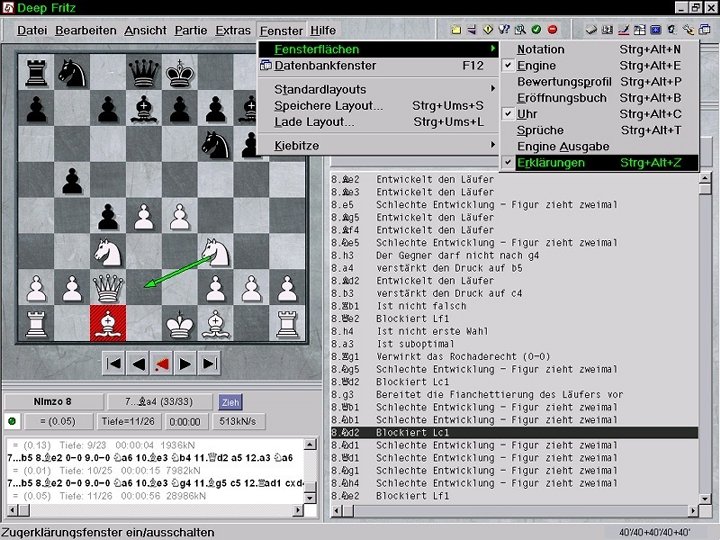Click the explanation list scroll-up arrow
720x540 pixels.
click(x=704, y=178)
